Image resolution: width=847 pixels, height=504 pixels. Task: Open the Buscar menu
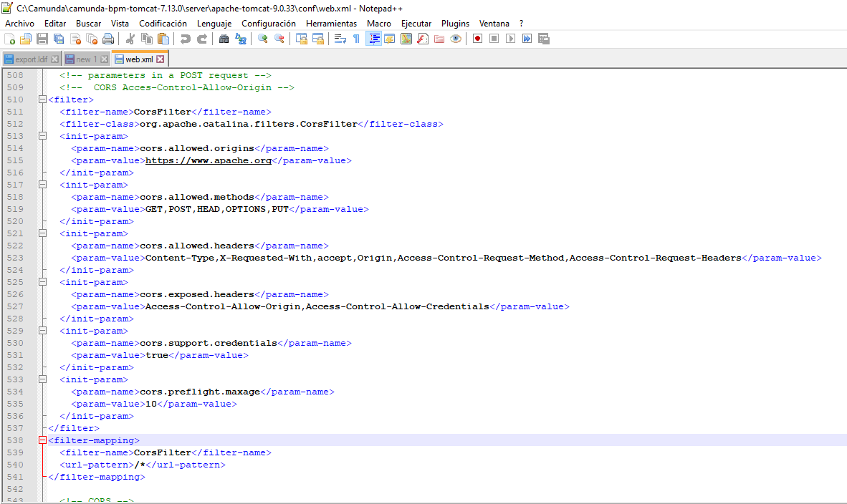pos(89,24)
